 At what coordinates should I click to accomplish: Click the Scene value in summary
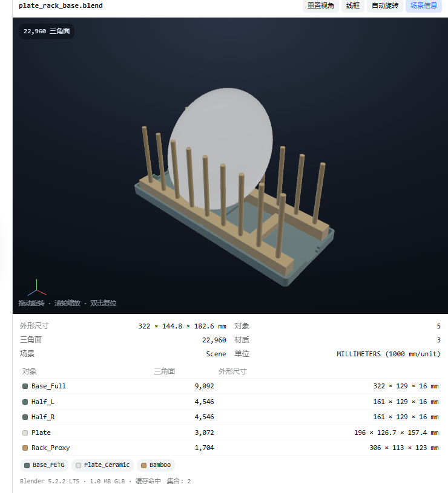(216, 354)
